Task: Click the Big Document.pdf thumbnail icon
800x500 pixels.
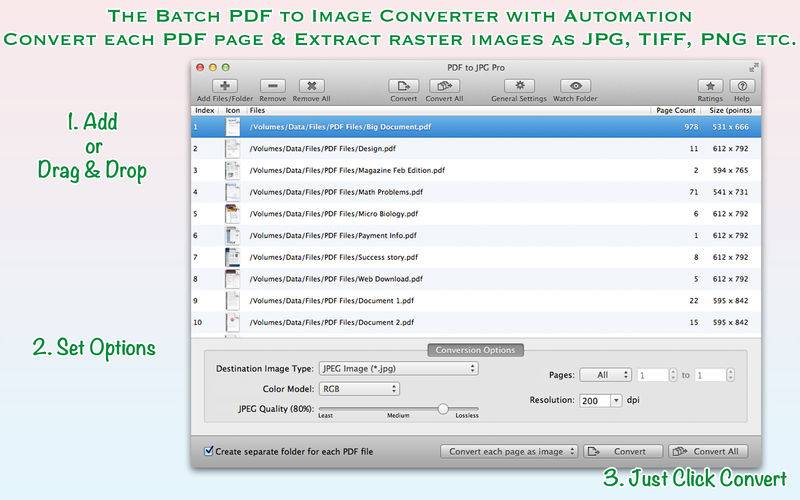Action: [x=233, y=127]
